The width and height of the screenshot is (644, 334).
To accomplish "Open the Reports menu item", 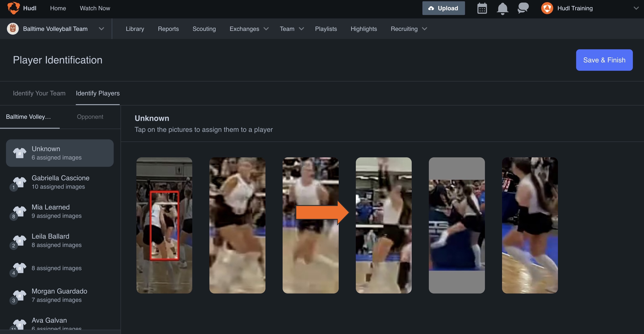I will [168, 29].
